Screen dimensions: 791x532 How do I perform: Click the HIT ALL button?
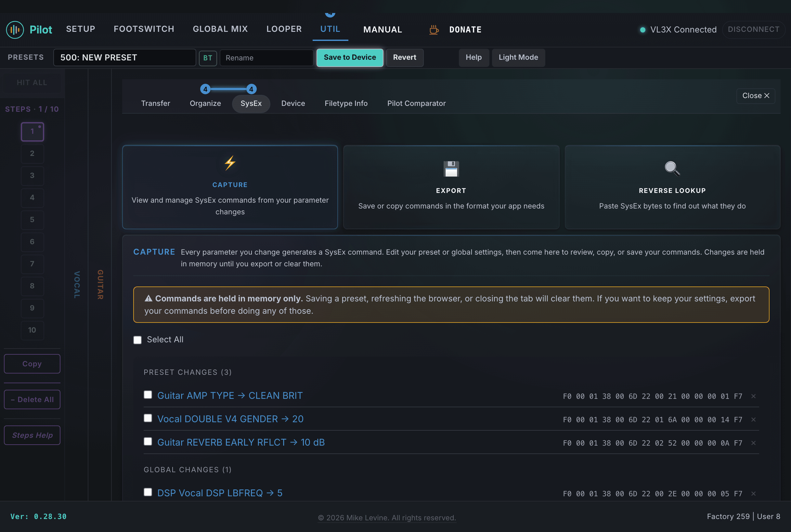[x=32, y=82]
